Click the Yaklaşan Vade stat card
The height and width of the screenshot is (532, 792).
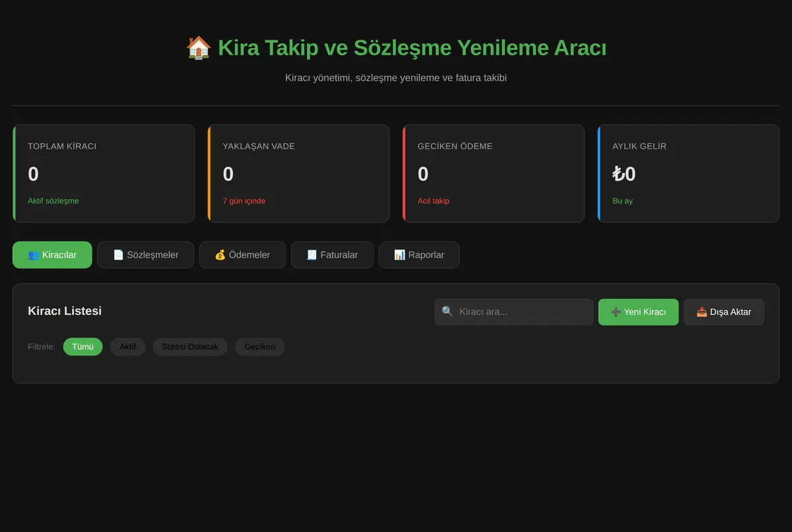(298, 174)
